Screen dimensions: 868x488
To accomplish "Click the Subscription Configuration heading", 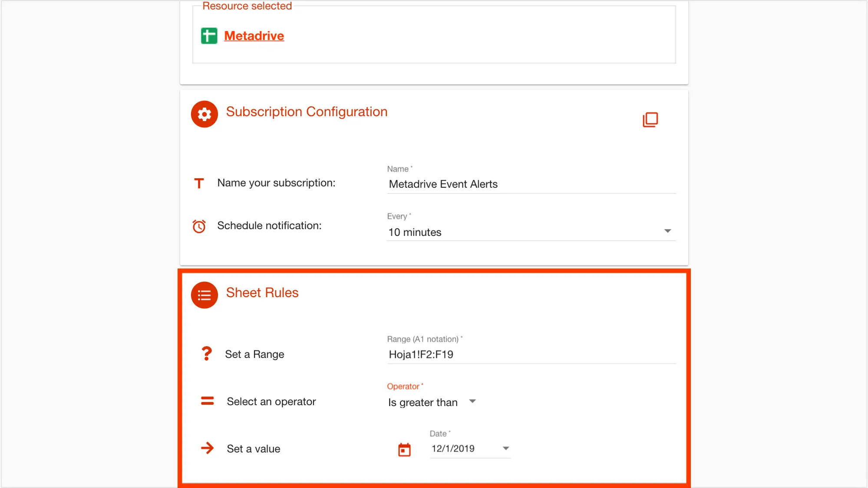I will click(x=307, y=112).
